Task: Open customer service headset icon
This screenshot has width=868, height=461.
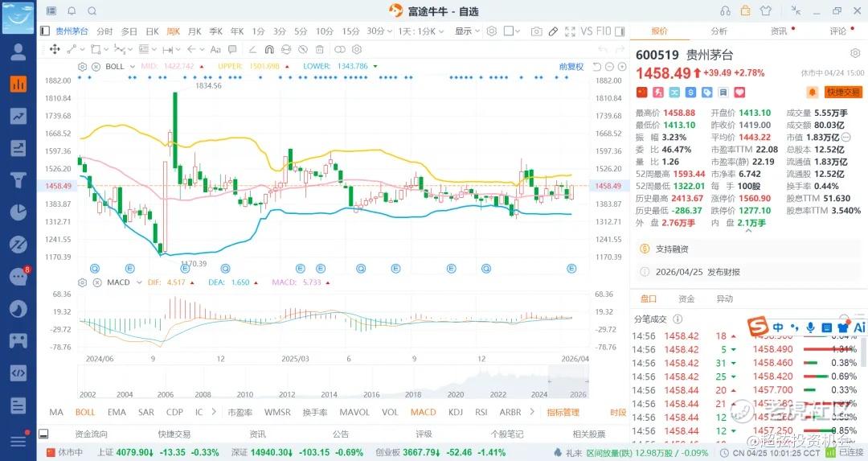Action: [x=725, y=11]
